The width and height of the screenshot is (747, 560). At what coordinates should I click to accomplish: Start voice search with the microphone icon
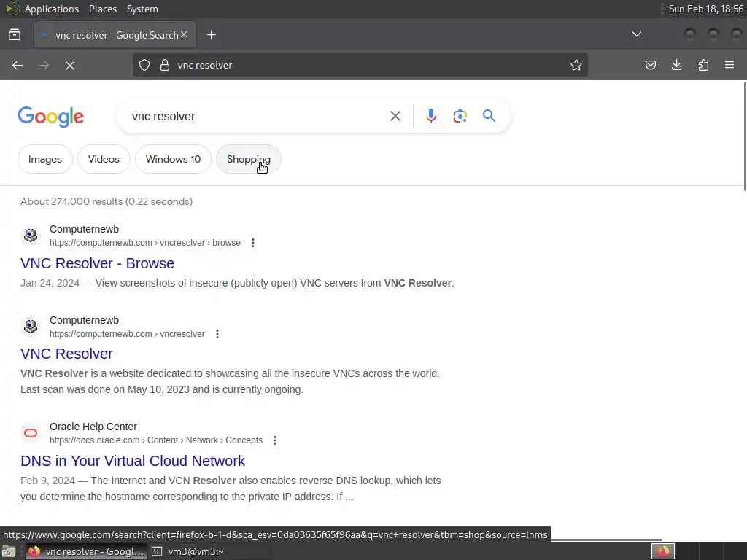430,116
